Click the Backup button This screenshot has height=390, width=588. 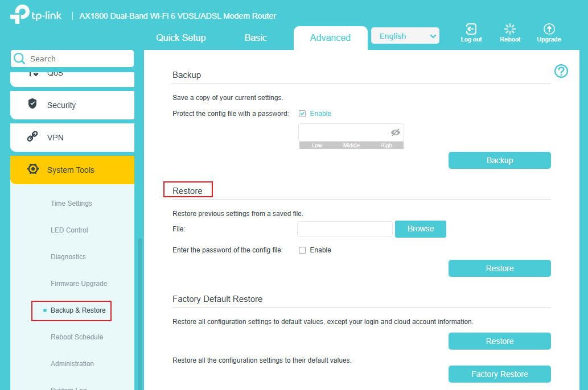[499, 160]
